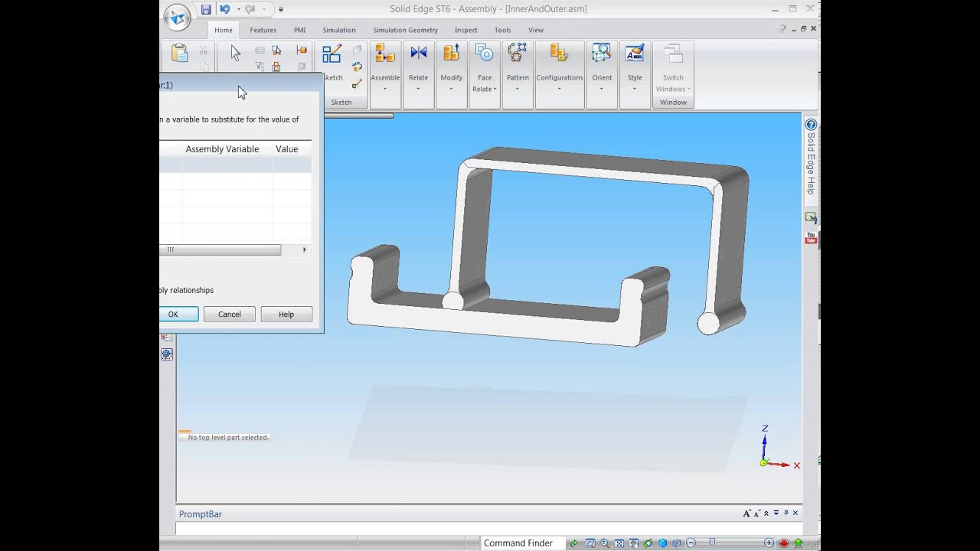Click the View Styles icon beside the blue cube

coord(677,543)
